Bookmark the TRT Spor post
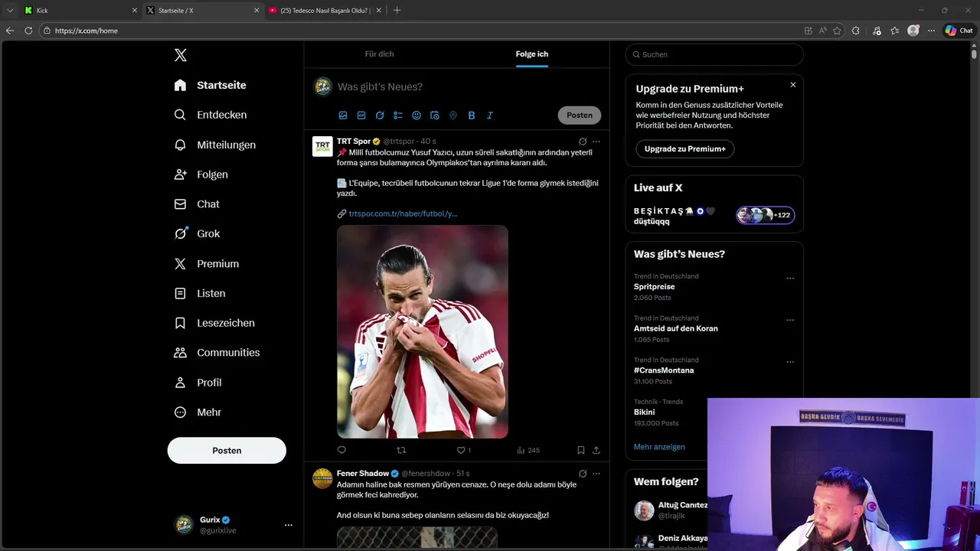980x551 pixels. pyautogui.click(x=581, y=450)
